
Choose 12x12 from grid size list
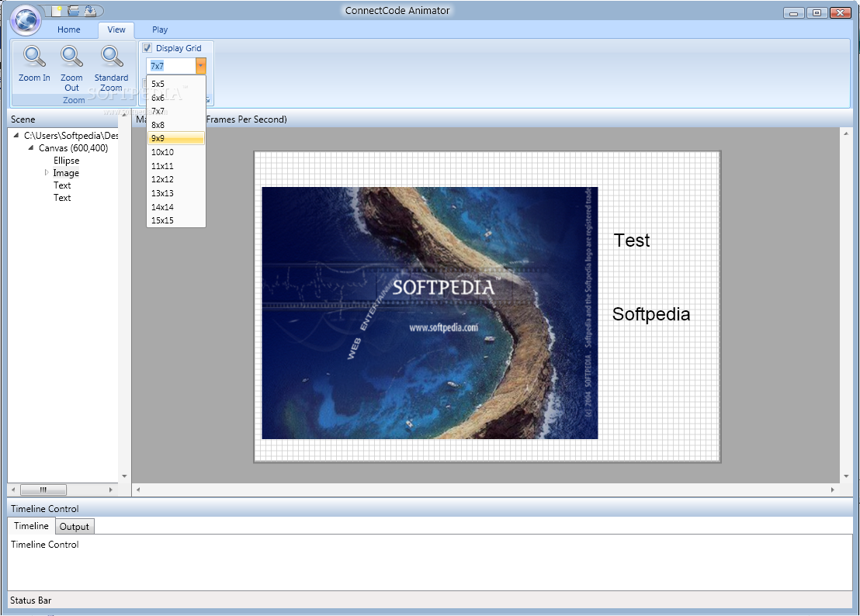pos(176,179)
